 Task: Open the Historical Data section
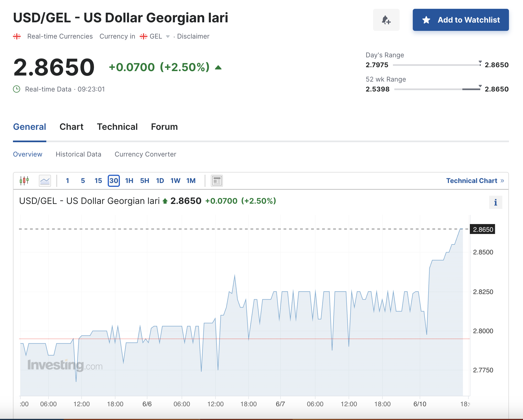tap(79, 154)
